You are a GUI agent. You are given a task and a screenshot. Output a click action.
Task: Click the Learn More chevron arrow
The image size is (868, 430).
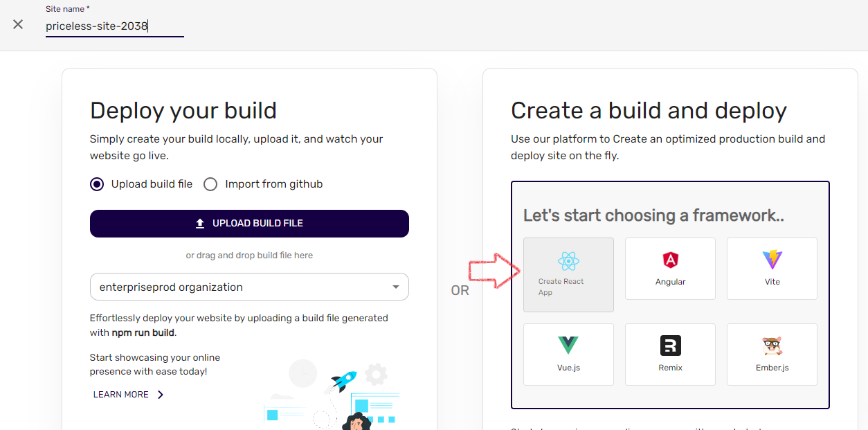pyautogui.click(x=161, y=395)
